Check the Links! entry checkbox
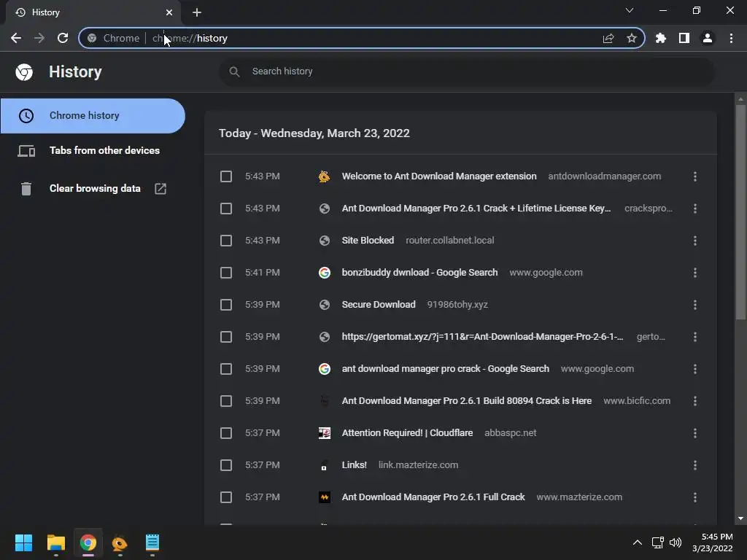Screen dimensions: 747x560 coord(226,465)
